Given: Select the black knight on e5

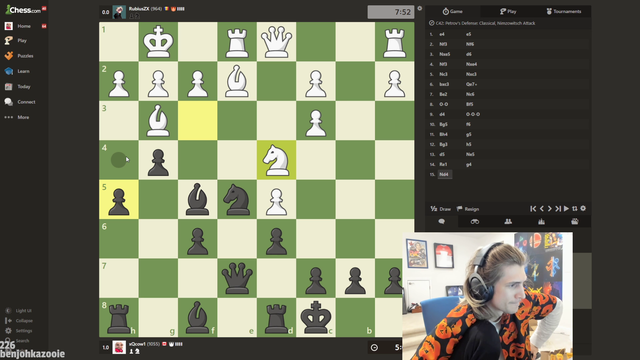Looking at the screenshot, I should click(237, 200).
